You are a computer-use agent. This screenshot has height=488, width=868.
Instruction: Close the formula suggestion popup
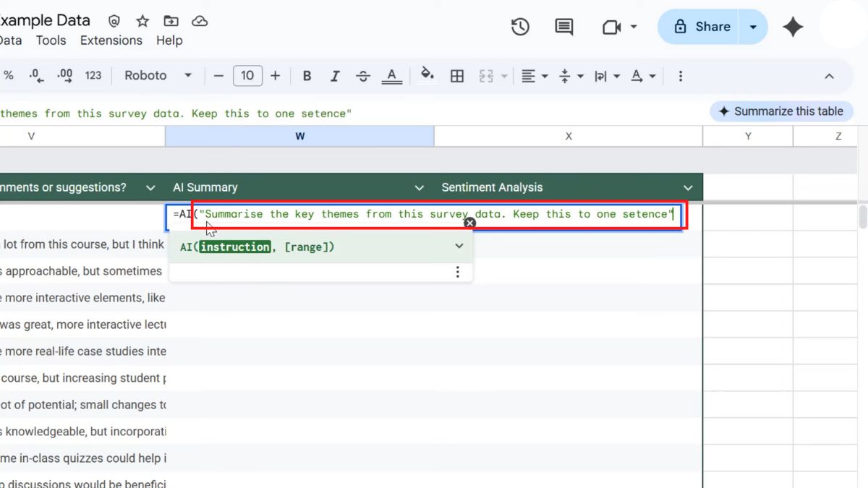click(469, 223)
